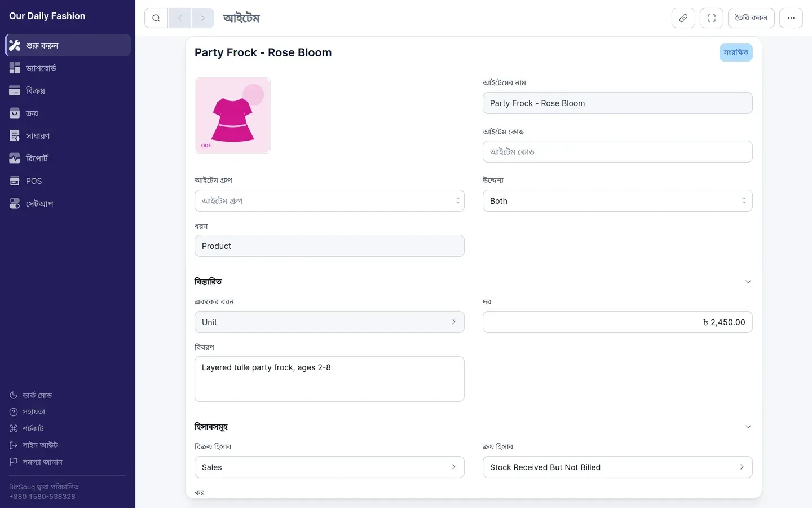This screenshot has height=508, width=812.
Task: Collapse the বিস্তারিত section chevron
Action: coord(748,282)
